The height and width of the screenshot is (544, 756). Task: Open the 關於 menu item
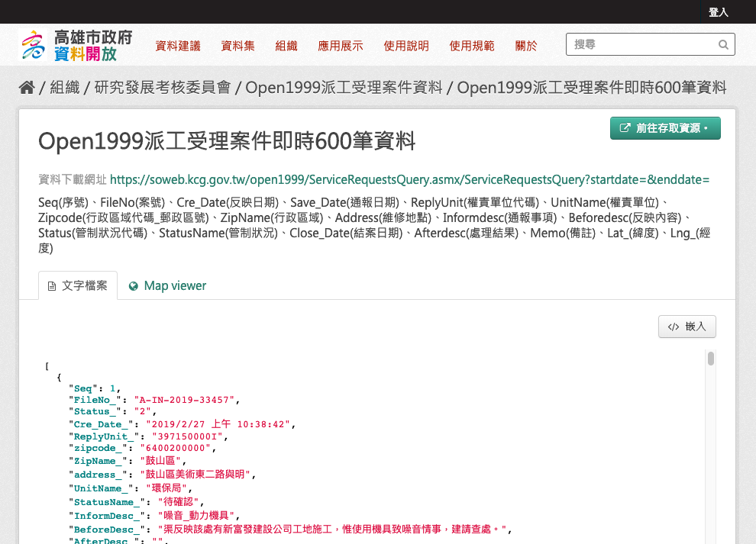pyautogui.click(x=526, y=46)
